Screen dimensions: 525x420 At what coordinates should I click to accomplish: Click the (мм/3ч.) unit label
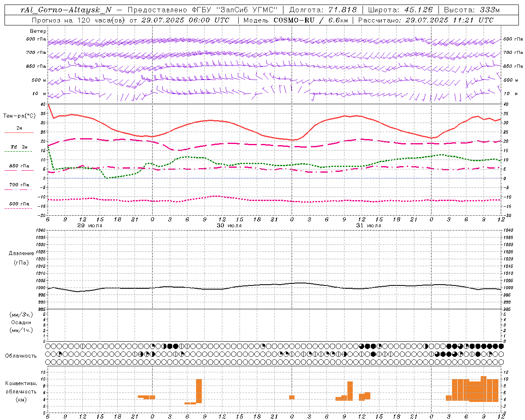tap(21, 315)
